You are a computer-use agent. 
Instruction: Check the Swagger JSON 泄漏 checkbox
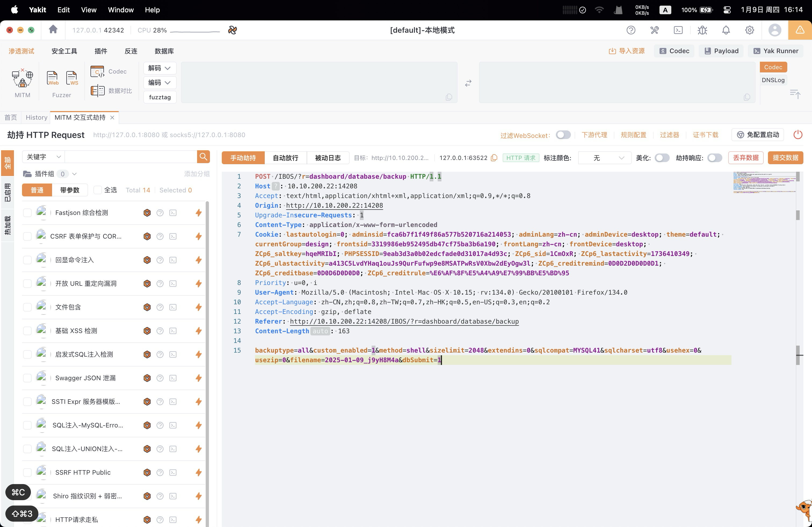point(27,378)
